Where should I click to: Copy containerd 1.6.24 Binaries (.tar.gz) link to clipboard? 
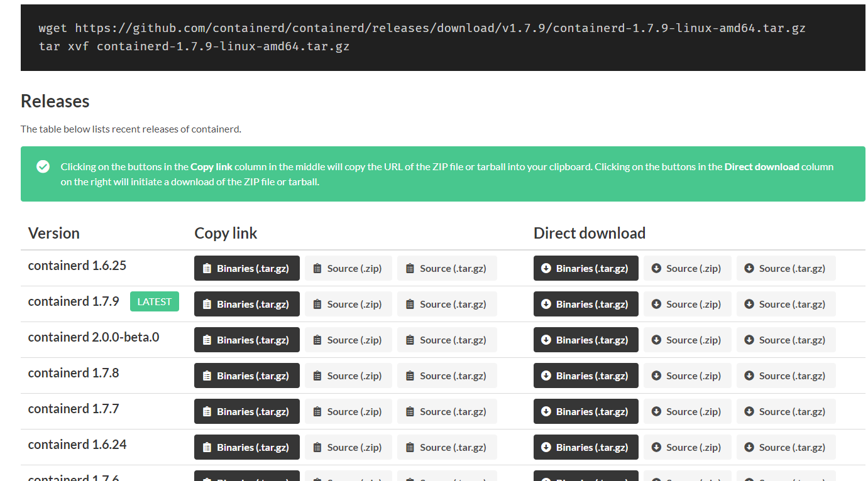247,447
